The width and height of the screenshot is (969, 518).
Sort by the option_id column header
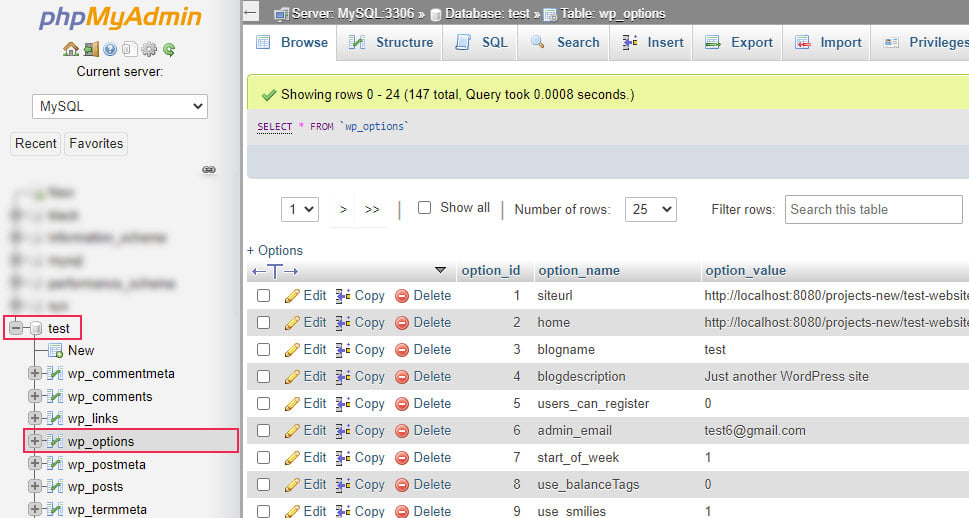pos(491,271)
